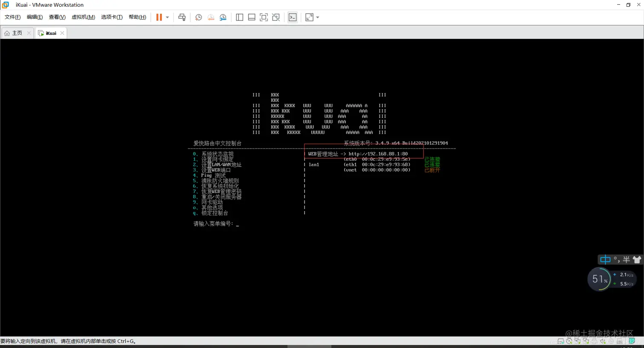The image size is (644, 348).
Task: Expand the stretch display dropdown arrow
Action: coord(318,17)
